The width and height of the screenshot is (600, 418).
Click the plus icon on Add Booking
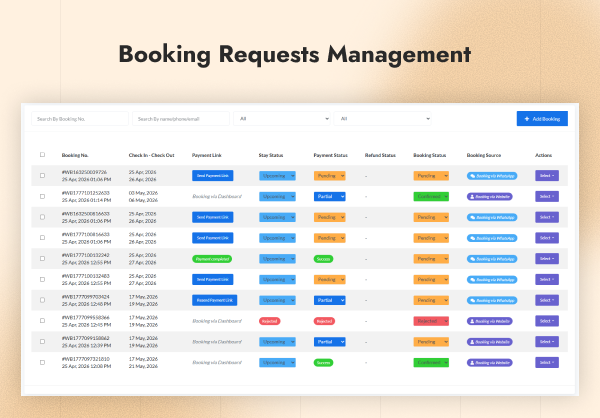[527, 119]
